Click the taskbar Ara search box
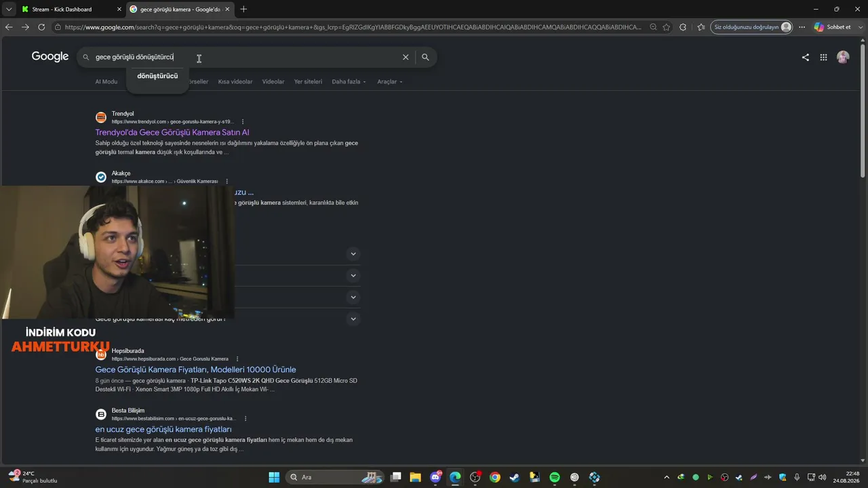This screenshot has width=868, height=488. pos(334,477)
